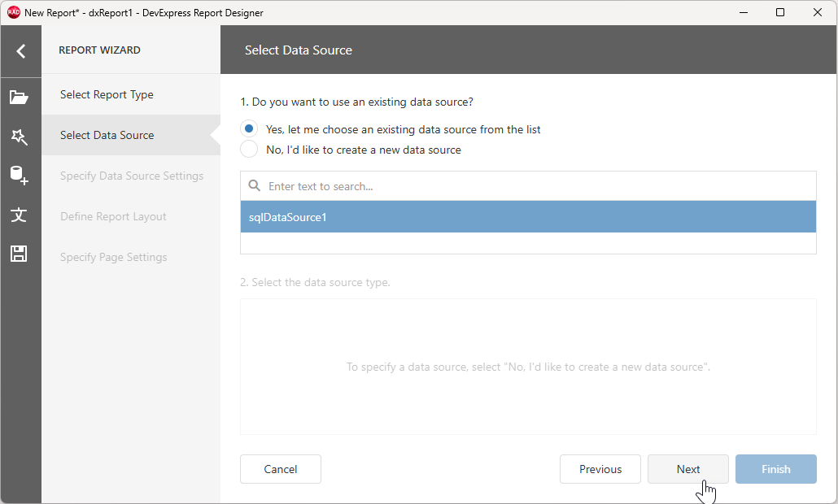Click the search magnifier icon
838x504 pixels.
pos(254,185)
